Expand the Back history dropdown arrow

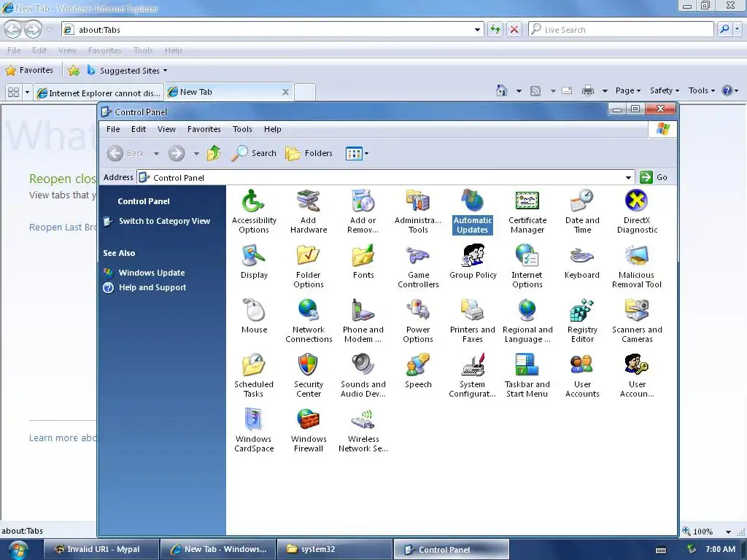point(156,154)
